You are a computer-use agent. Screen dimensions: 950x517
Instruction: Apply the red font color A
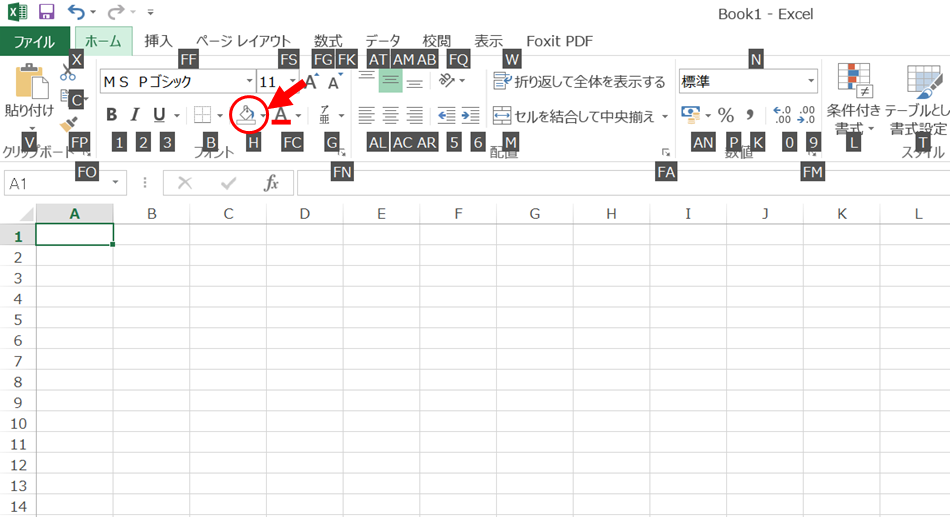(x=281, y=114)
